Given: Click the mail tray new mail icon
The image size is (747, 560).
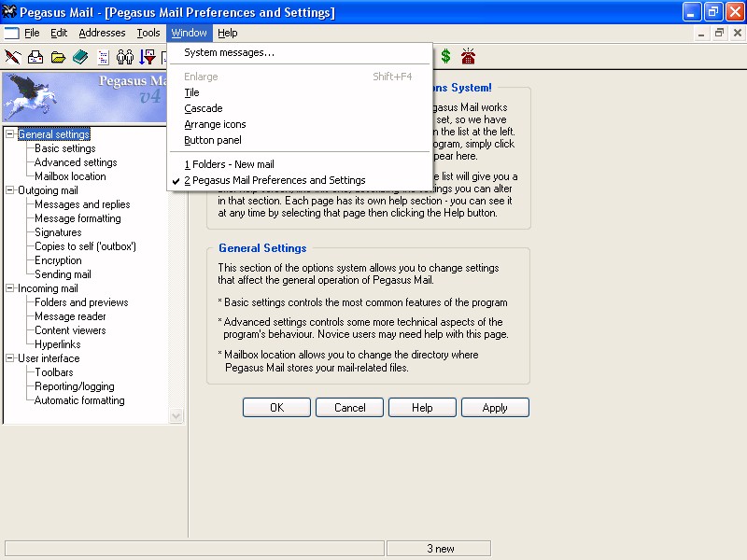Looking at the screenshot, I should pos(35,57).
